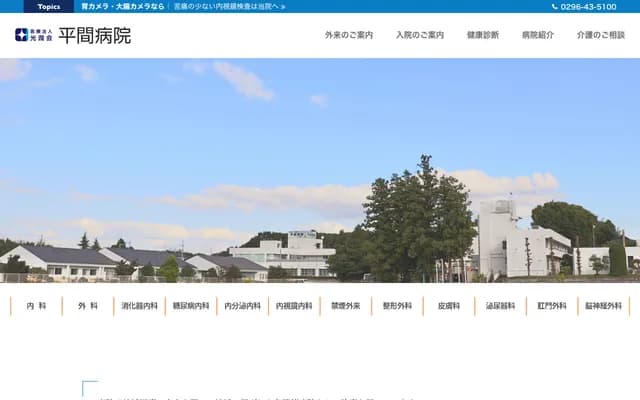
Task: Select the 外科 department link
Action: coord(88,306)
